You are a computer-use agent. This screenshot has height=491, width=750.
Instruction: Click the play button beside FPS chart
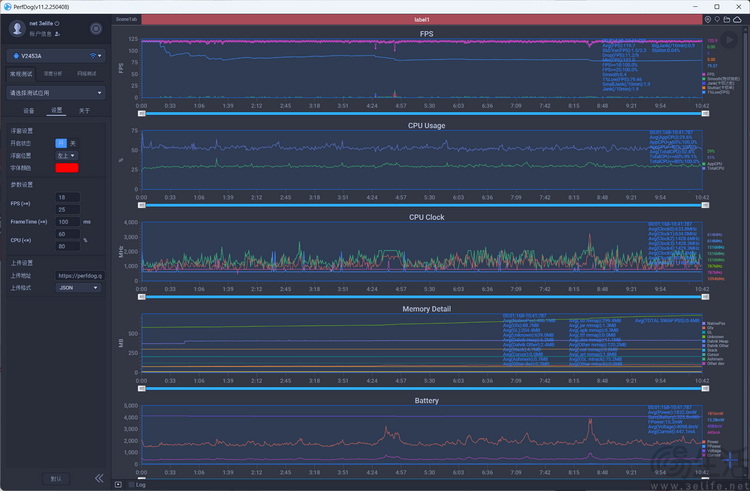[x=729, y=40]
